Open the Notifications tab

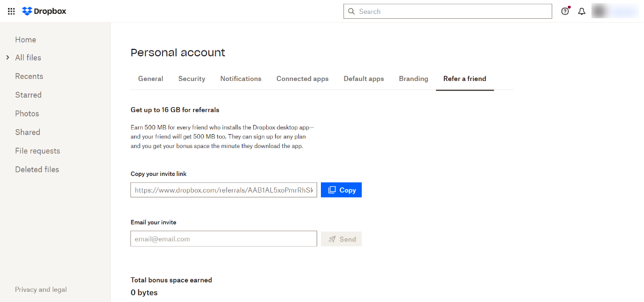tap(241, 79)
